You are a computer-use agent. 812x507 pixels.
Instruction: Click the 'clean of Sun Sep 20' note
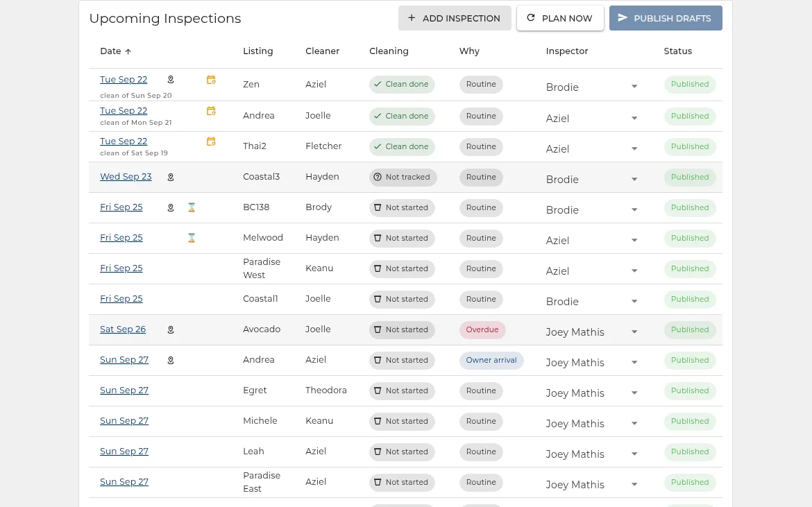point(135,96)
